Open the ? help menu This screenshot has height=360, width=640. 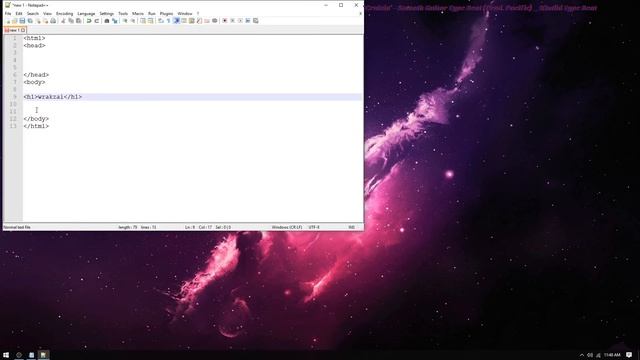(x=198, y=13)
